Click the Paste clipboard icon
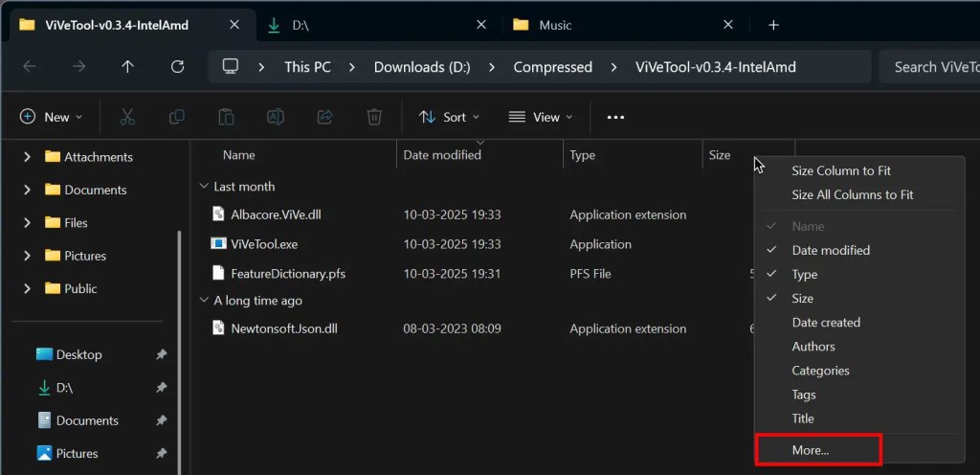 pos(226,117)
